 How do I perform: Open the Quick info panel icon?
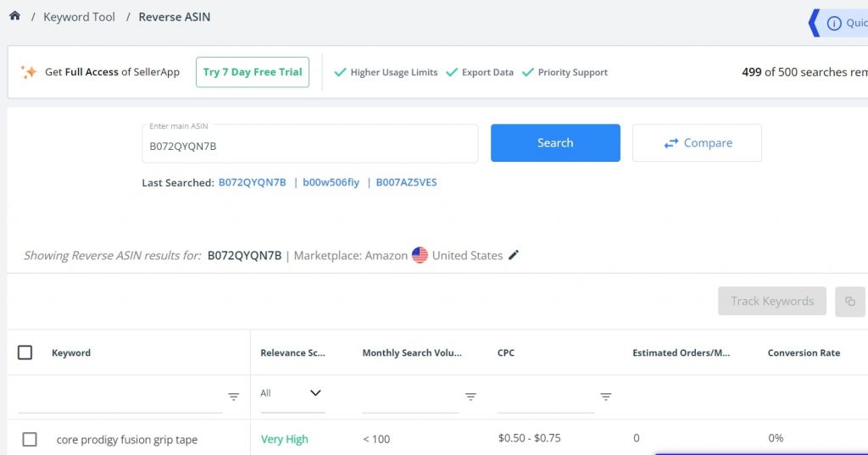[834, 23]
